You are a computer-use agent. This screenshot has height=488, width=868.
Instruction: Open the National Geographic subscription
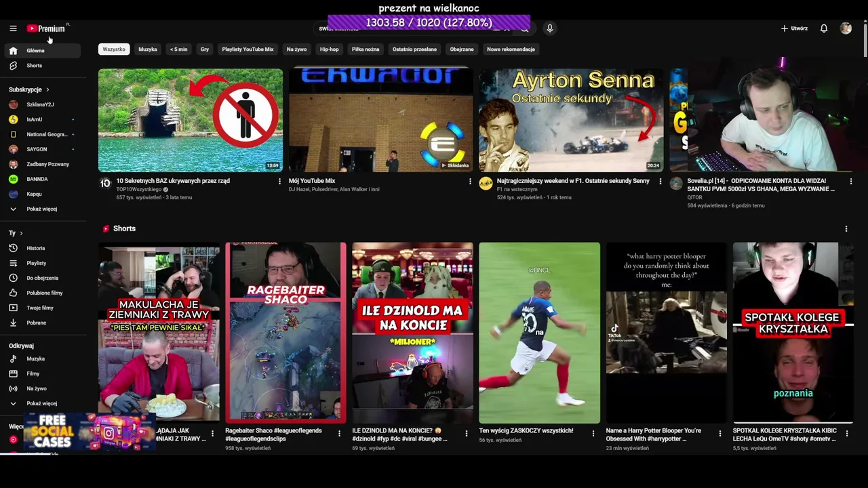43,134
